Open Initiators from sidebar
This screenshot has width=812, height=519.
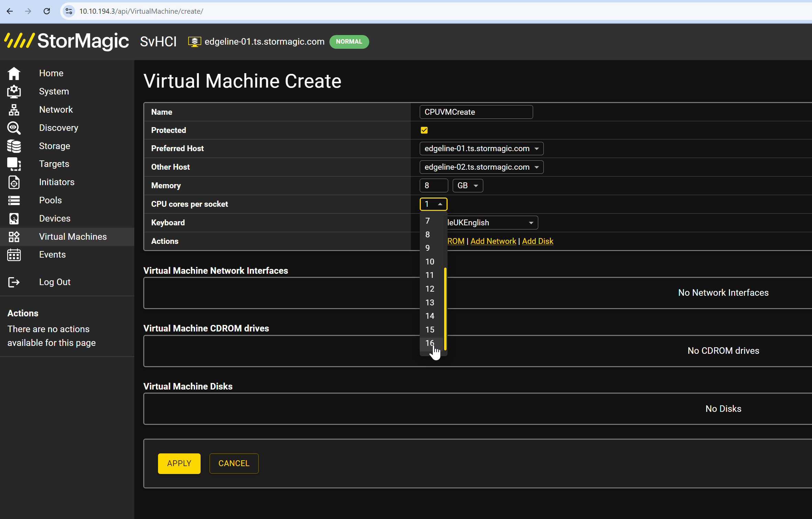[x=57, y=182]
